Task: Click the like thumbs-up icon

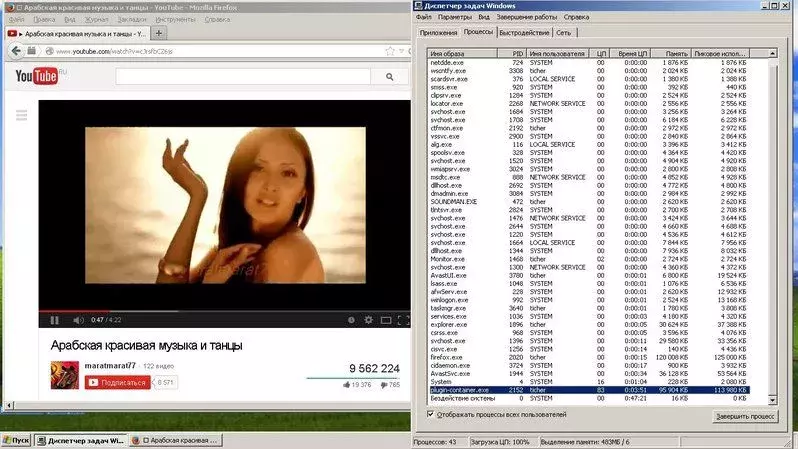Action: [347, 385]
